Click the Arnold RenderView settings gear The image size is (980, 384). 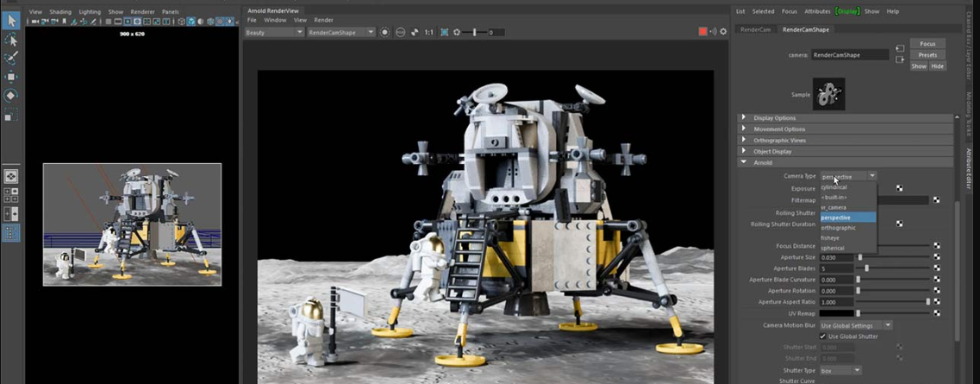(x=723, y=32)
